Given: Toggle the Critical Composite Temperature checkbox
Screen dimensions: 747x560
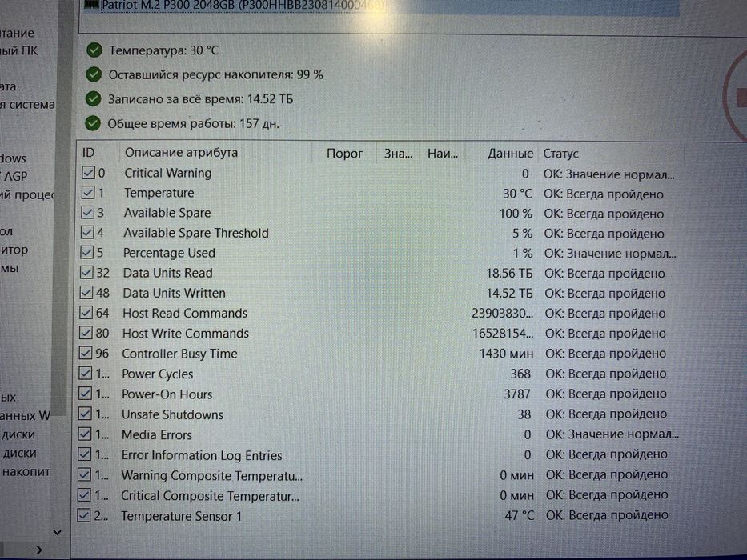Looking at the screenshot, I should [84, 494].
